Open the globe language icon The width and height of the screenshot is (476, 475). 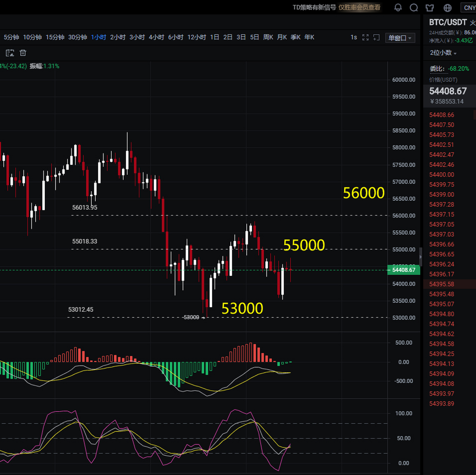point(448,7)
